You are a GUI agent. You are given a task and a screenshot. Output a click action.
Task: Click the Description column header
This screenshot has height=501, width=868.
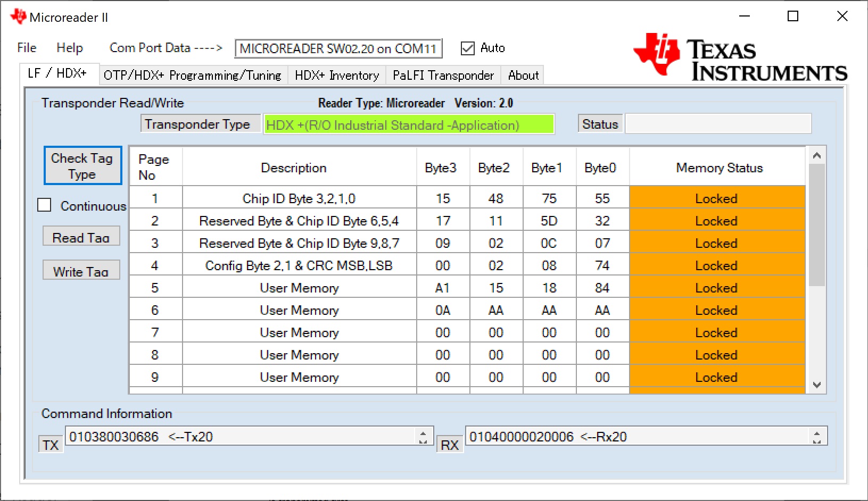(299, 168)
